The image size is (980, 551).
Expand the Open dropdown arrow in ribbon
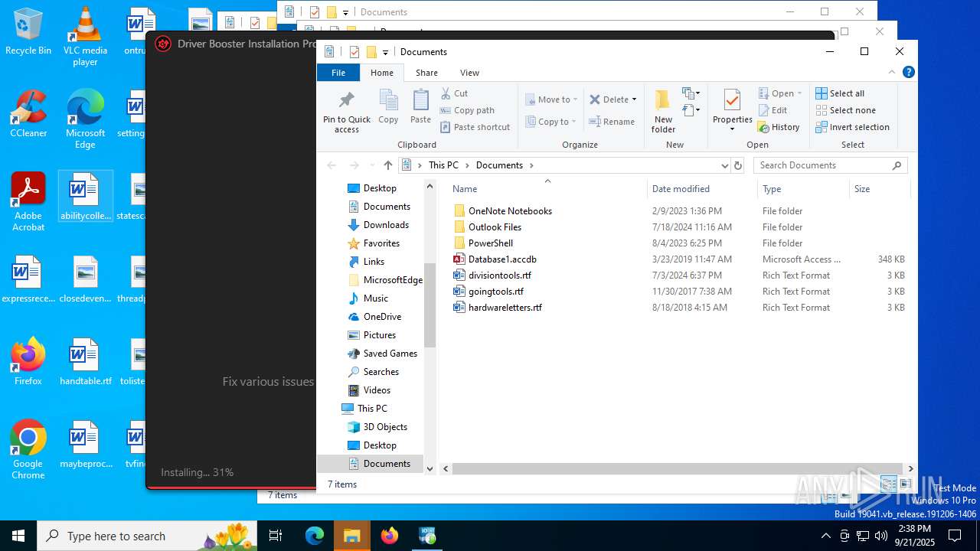click(x=799, y=93)
